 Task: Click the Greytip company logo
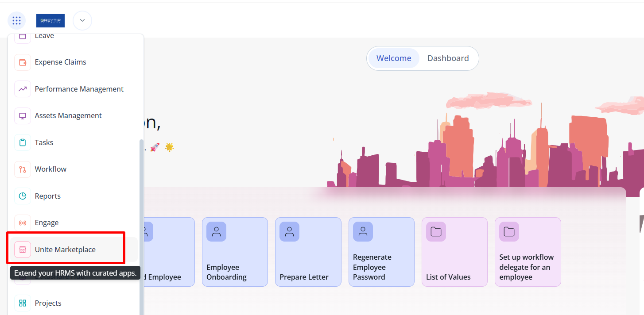tap(50, 20)
